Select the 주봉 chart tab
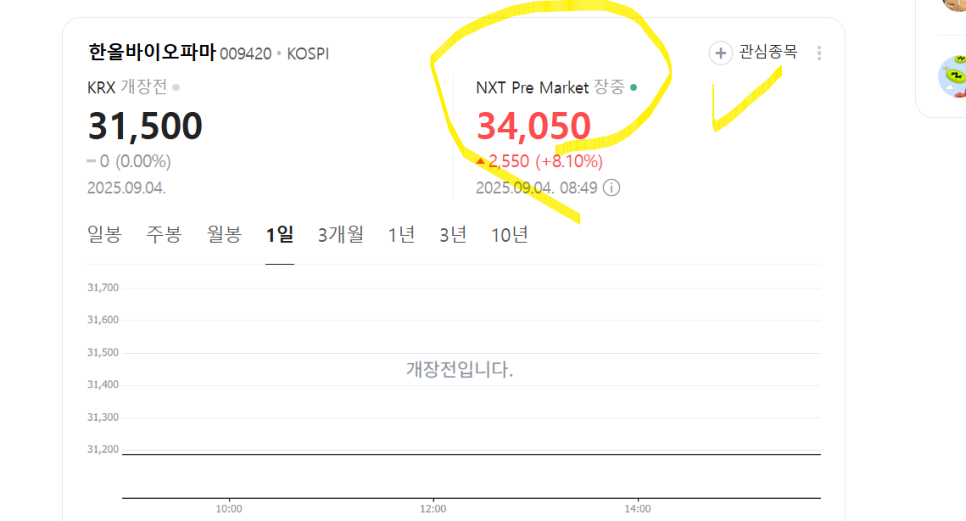966x521 pixels. 164,235
